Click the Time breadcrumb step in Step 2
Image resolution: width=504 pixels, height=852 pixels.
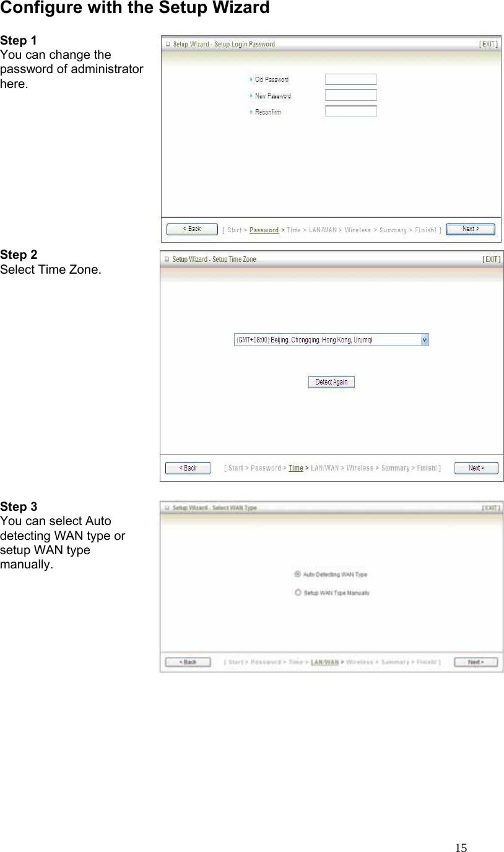(x=296, y=468)
